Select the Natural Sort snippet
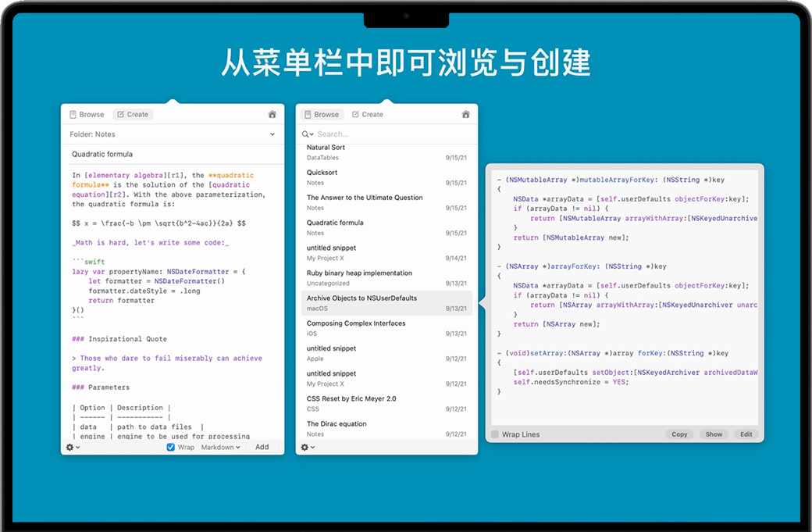Viewport: 812px width, 532px height. point(386,152)
